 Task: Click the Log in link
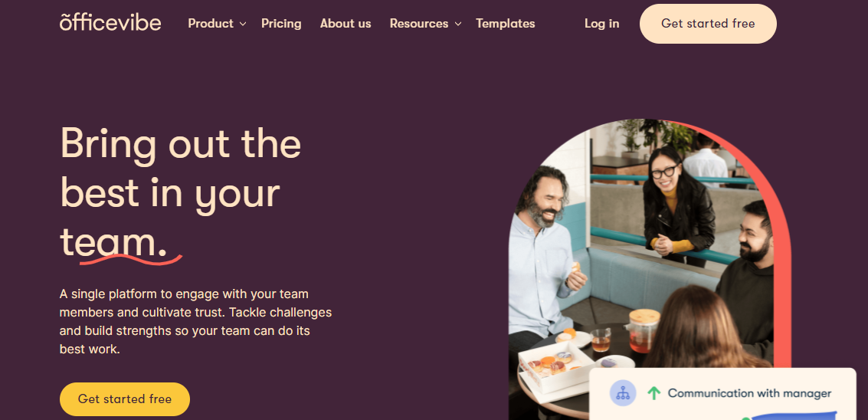tap(601, 24)
